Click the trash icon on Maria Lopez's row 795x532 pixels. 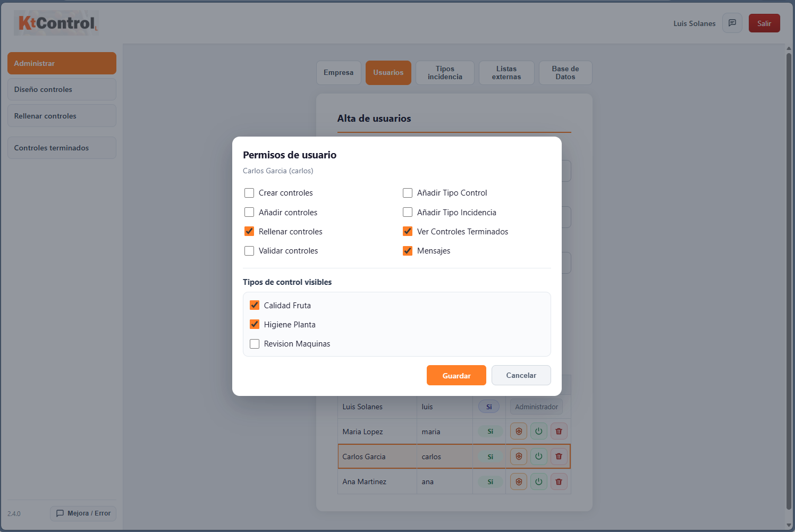tap(559, 431)
